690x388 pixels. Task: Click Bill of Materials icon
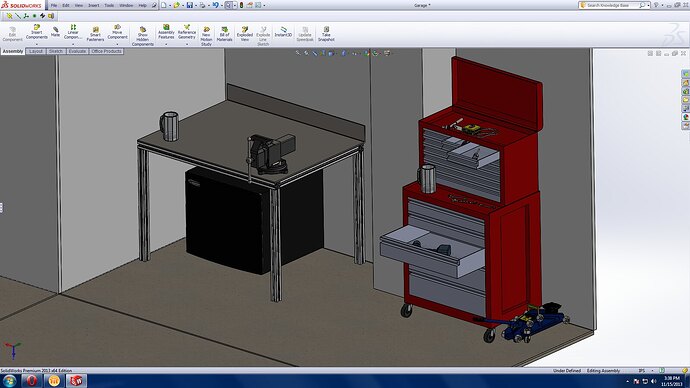point(224,34)
